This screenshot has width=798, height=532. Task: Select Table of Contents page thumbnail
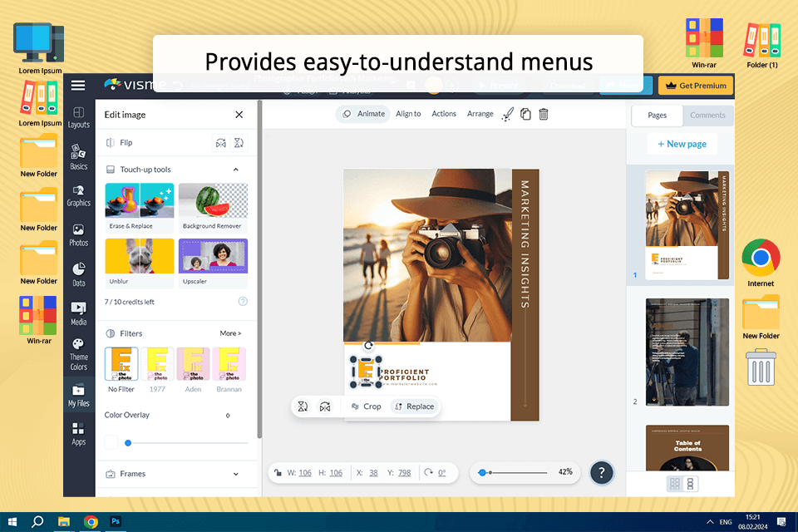click(687, 448)
